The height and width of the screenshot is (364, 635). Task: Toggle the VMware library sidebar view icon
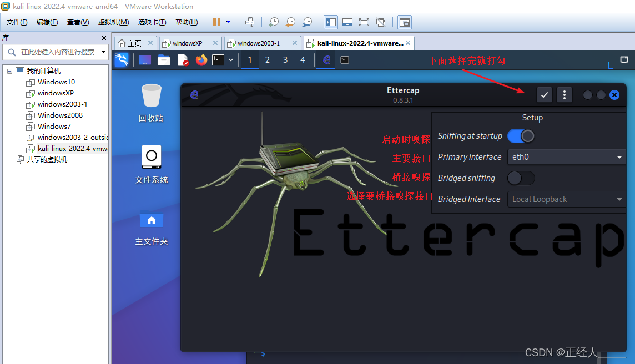(331, 22)
